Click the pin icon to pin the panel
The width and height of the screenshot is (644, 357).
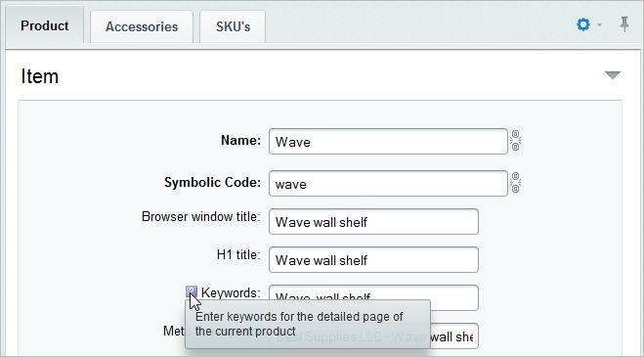[x=624, y=24]
